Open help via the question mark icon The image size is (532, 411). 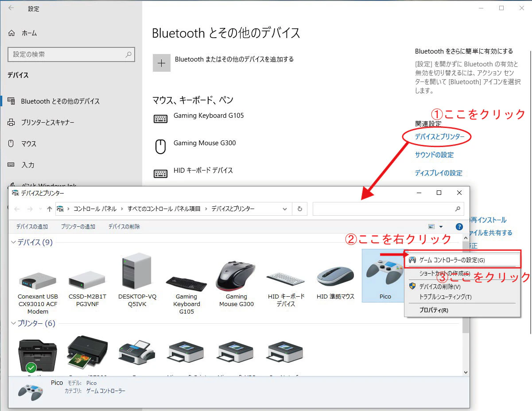click(x=459, y=226)
